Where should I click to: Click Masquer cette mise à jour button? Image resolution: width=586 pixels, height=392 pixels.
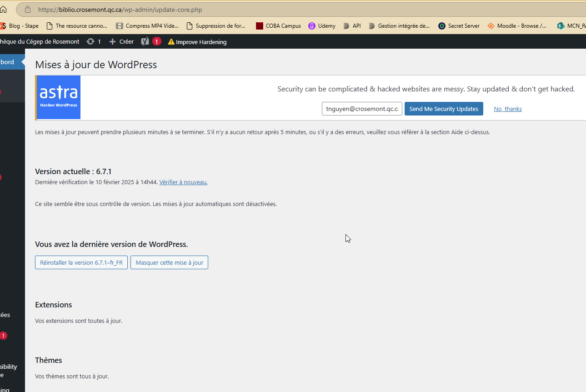click(x=169, y=262)
